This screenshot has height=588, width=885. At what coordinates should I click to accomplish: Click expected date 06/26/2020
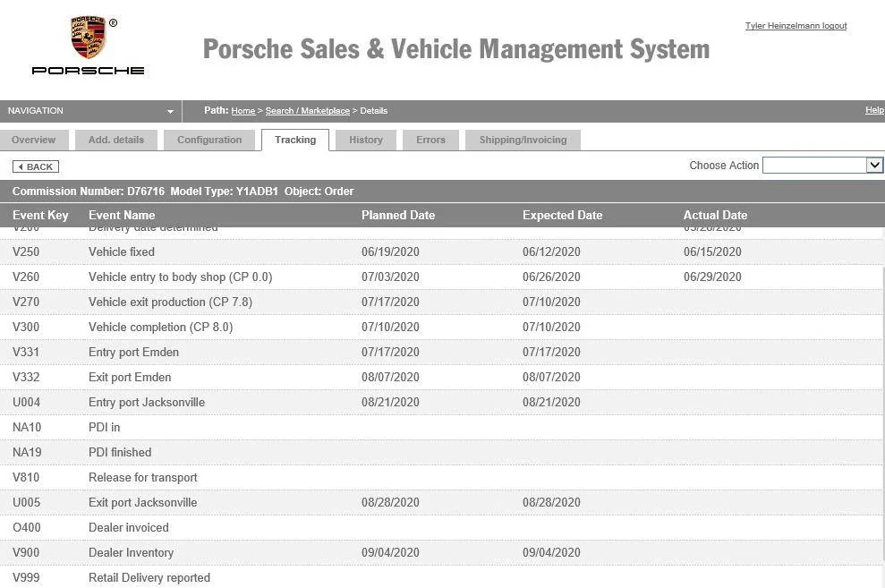pyautogui.click(x=551, y=277)
